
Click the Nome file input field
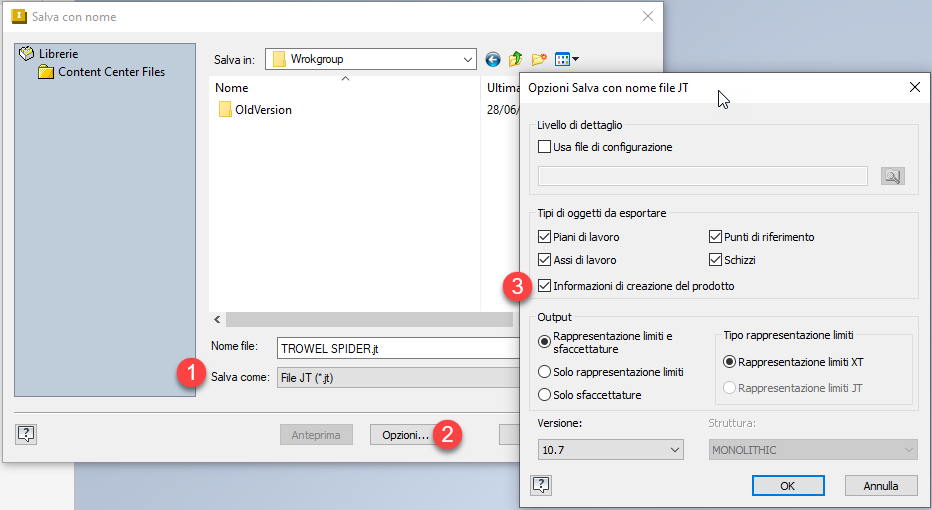pyautogui.click(x=398, y=348)
